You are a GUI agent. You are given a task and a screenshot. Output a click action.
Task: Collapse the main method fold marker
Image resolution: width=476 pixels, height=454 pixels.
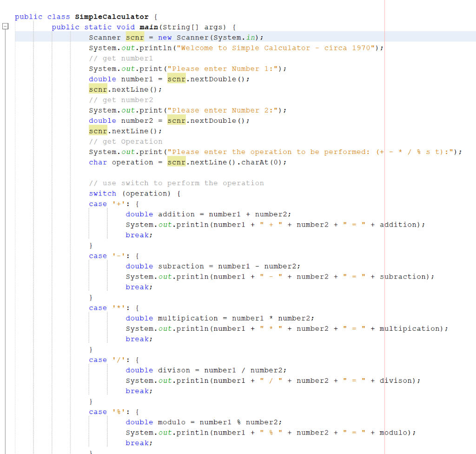(x=5, y=27)
